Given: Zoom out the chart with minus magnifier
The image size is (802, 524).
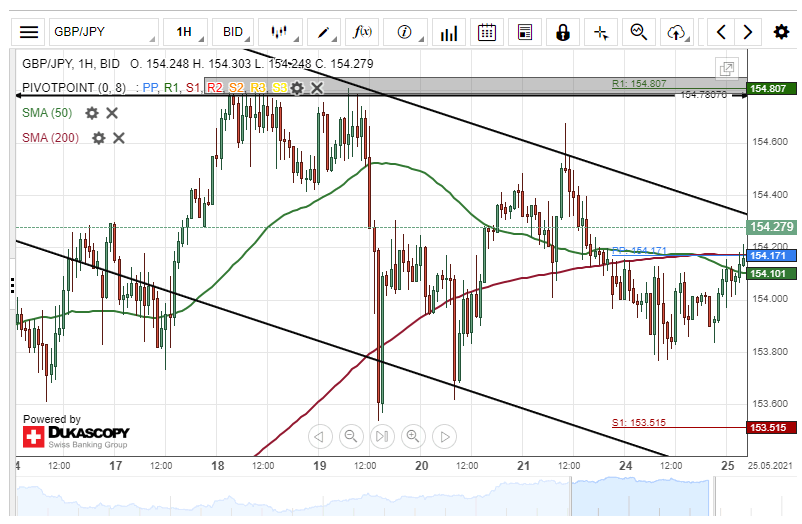Looking at the screenshot, I should point(351,436).
